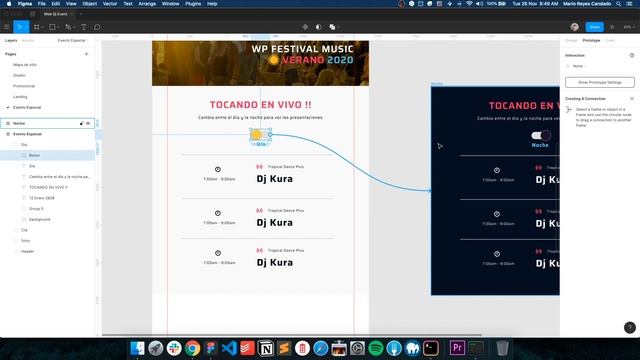Select the Comment tool

(x=97, y=27)
